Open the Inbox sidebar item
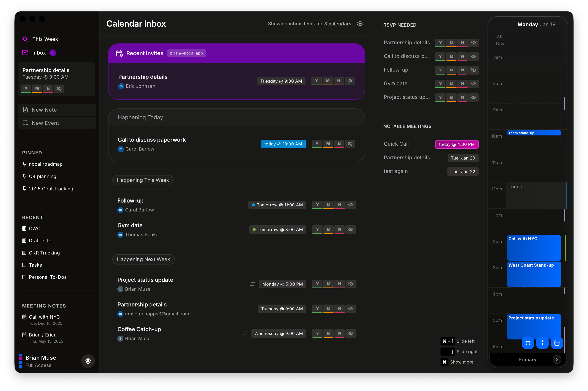Viewport: 588px width, 391px height. tap(39, 53)
